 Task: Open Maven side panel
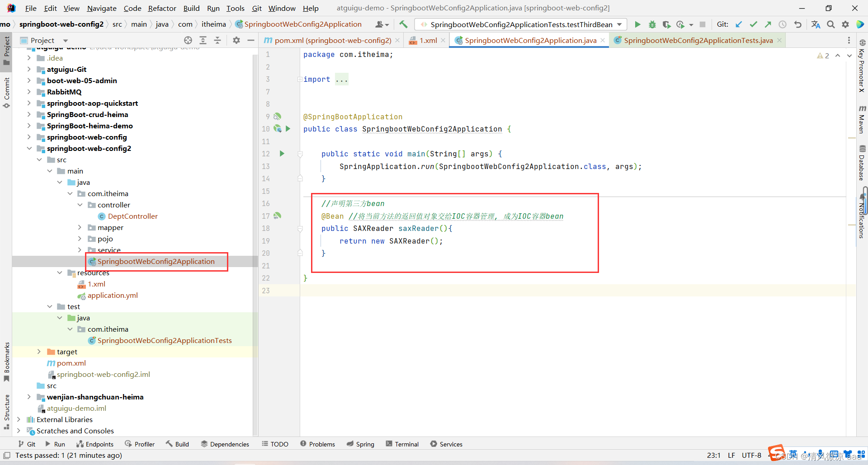click(x=862, y=119)
